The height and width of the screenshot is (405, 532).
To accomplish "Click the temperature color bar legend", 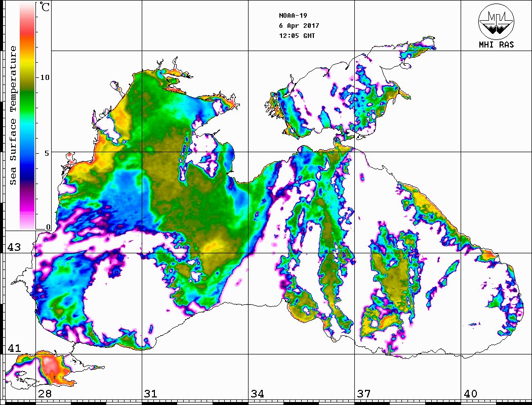I will coord(27,116).
